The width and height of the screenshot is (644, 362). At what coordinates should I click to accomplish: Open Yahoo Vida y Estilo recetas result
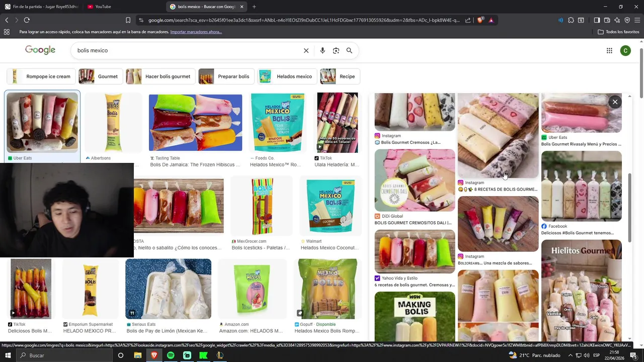(x=415, y=251)
